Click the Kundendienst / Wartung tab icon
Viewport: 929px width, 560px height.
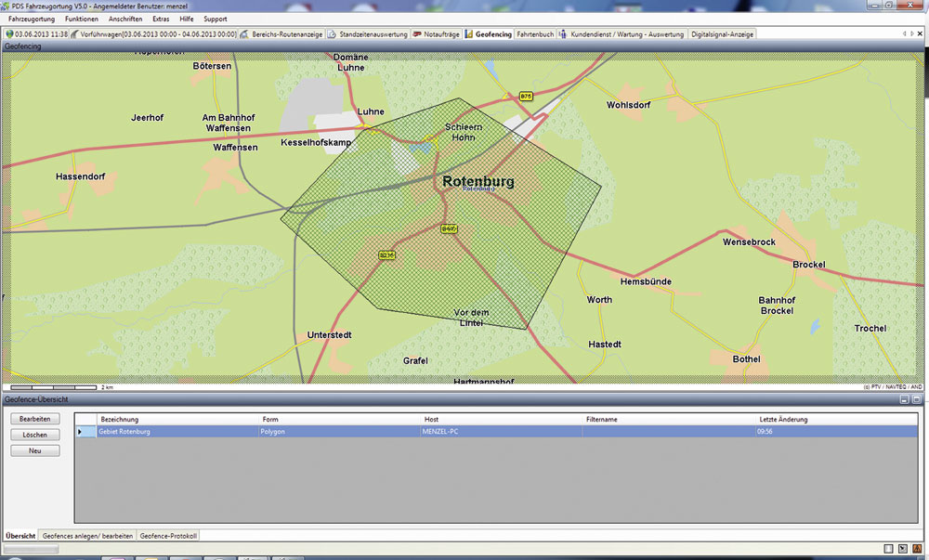point(563,34)
